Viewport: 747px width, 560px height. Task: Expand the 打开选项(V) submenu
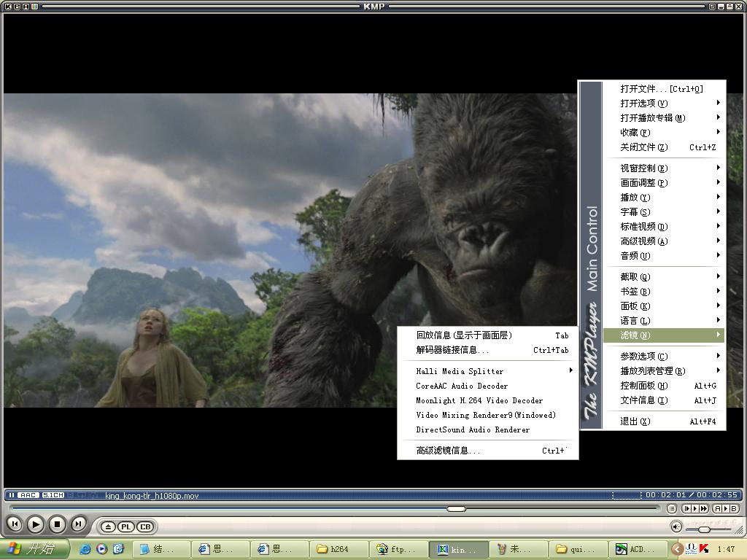[x=664, y=104]
